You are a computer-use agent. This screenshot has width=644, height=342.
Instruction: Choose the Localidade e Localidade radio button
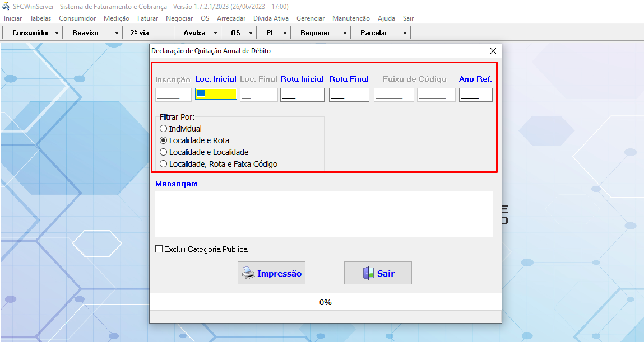pos(164,152)
